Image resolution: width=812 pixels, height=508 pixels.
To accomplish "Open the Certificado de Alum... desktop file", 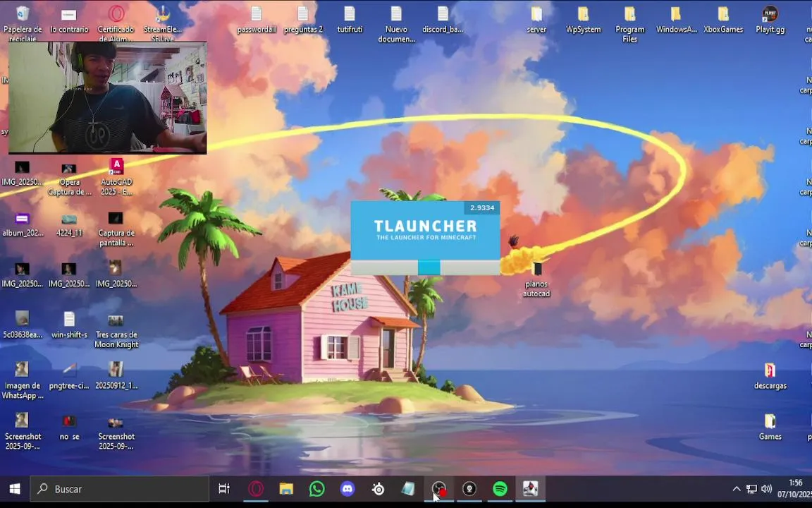I will pos(116,24).
